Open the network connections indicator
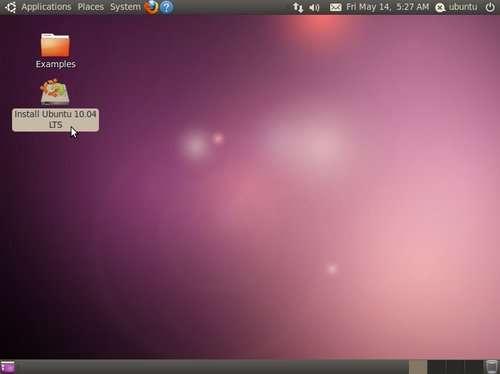 pyautogui.click(x=298, y=7)
